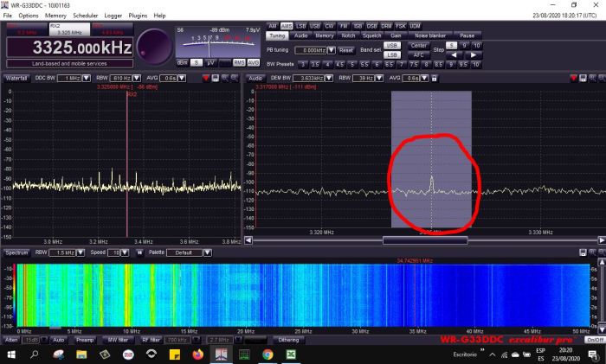Click the red marker icon in Waterfall toolbar
The height and width of the screenshot is (364, 606).
205,78
